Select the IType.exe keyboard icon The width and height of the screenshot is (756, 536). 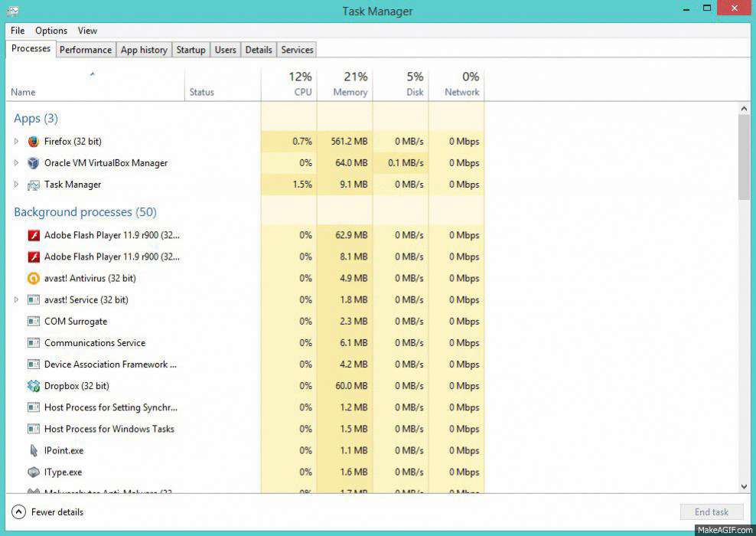[33, 472]
